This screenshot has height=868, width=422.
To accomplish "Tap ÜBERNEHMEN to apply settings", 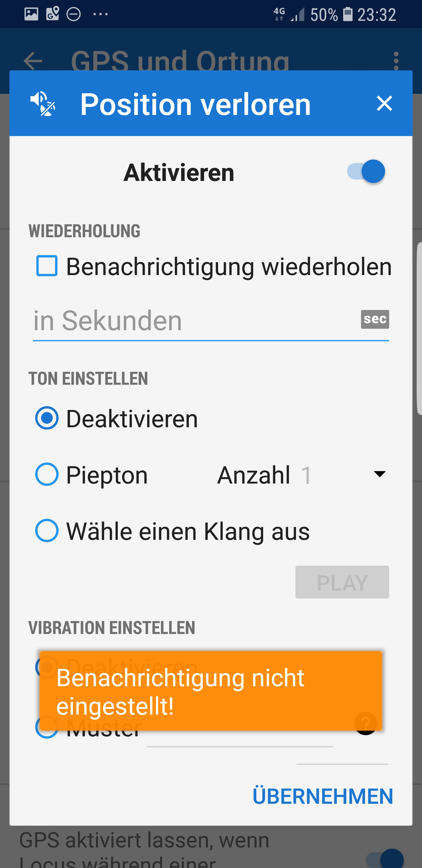I will (323, 796).
